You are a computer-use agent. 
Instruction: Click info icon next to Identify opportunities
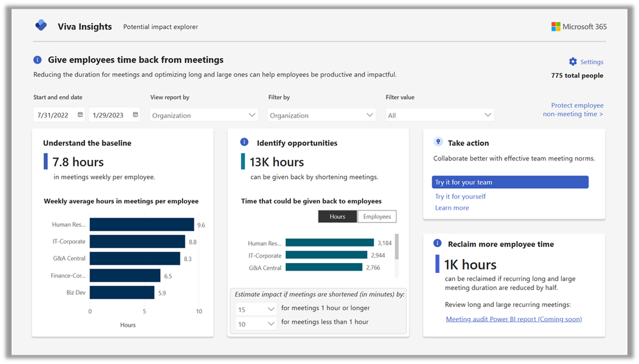click(x=244, y=142)
